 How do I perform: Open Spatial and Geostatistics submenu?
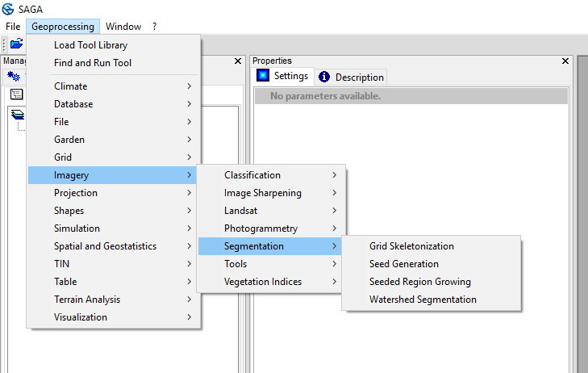[114, 246]
